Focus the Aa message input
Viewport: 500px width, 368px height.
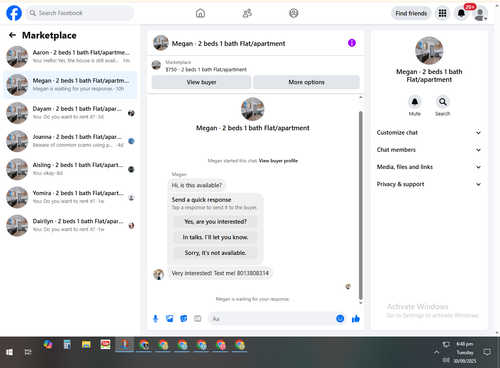click(272, 319)
